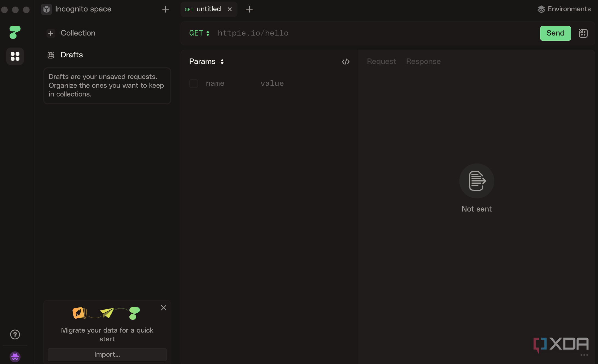Click the cube icon beside Incognito space

coord(46,9)
